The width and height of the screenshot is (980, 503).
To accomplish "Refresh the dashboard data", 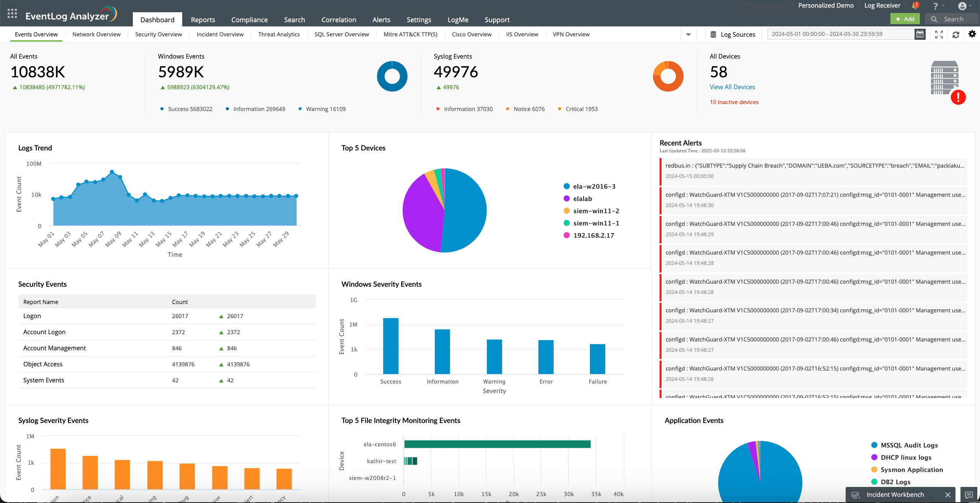I will pyautogui.click(x=956, y=34).
